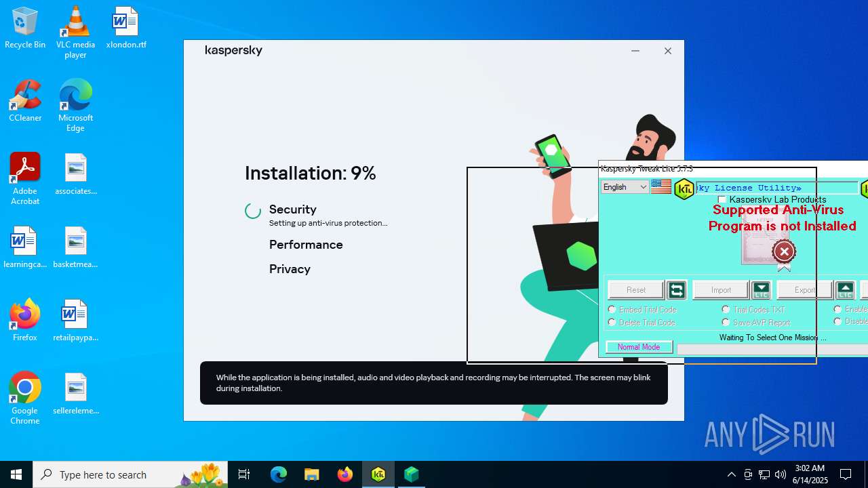Viewport: 868px width, 488px height.
Task: Launch VLC media player shortcut
Action: point(75,32)
